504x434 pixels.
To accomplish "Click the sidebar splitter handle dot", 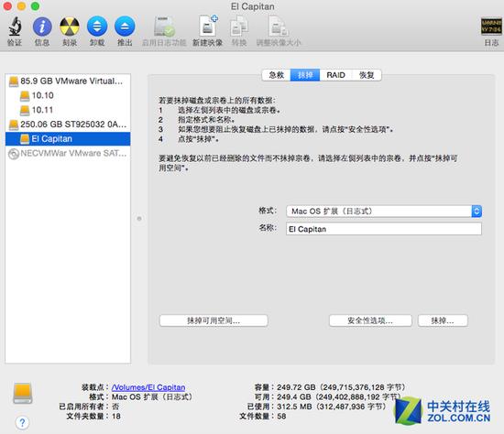I will click(x=139, y=219).
